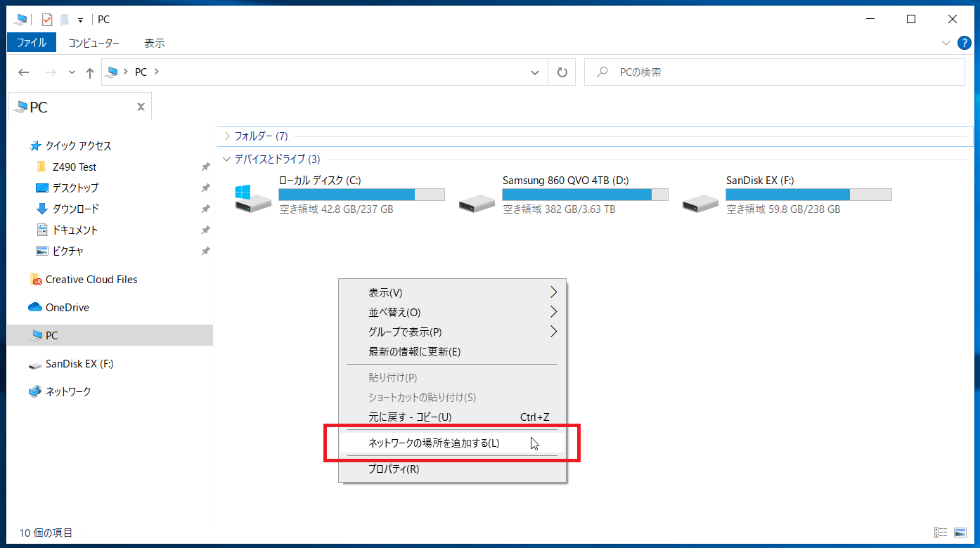Click the forward navigation arrow
The width and height of the screenshot is (980, 548).
(x=51, y=72)
